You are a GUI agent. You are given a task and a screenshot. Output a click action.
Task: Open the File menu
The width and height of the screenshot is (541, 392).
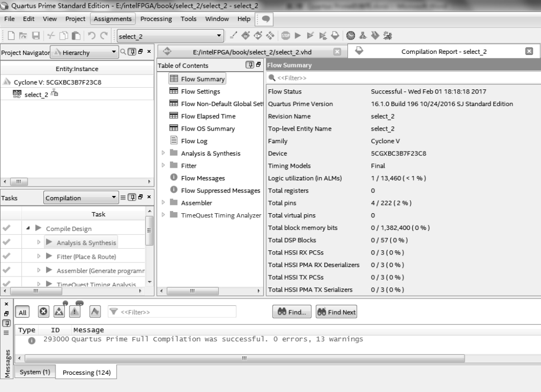point(9,19)
